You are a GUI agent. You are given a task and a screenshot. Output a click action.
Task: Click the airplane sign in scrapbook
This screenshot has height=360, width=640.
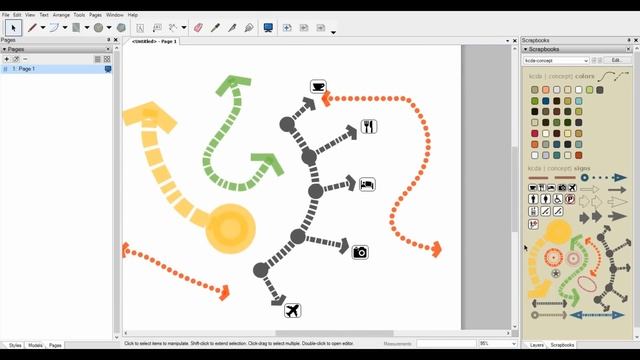pyautogui.click(x=572, y=188)
